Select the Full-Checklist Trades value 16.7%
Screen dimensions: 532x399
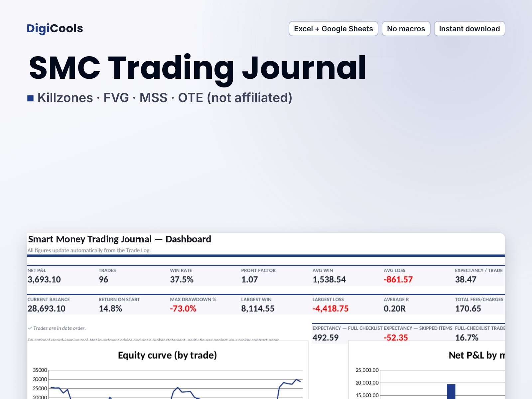click(467, 337)
